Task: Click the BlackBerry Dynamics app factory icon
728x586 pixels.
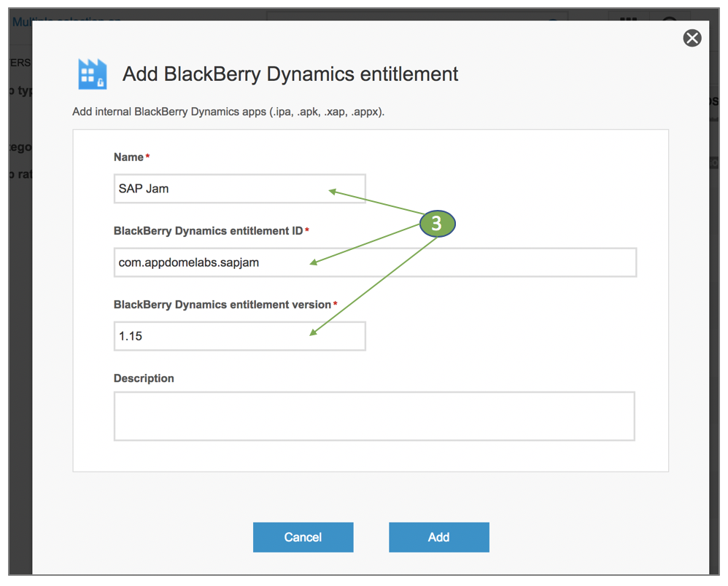Action: click(93, 74)
